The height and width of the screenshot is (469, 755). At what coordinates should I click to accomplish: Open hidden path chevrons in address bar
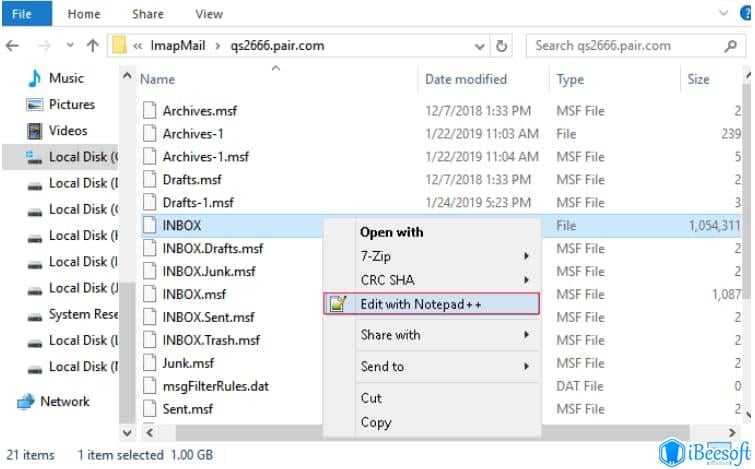point(138,46)
